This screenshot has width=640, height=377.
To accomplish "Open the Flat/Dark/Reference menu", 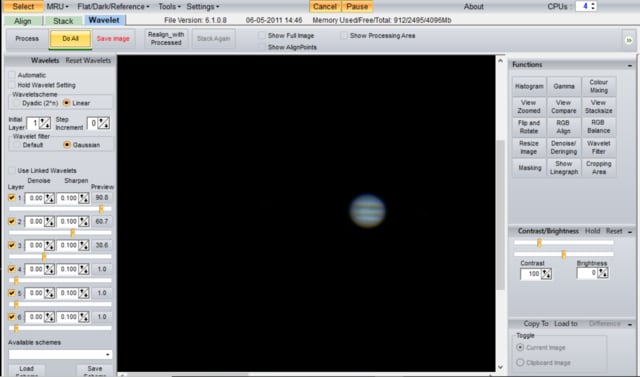I will coord(113,7).
